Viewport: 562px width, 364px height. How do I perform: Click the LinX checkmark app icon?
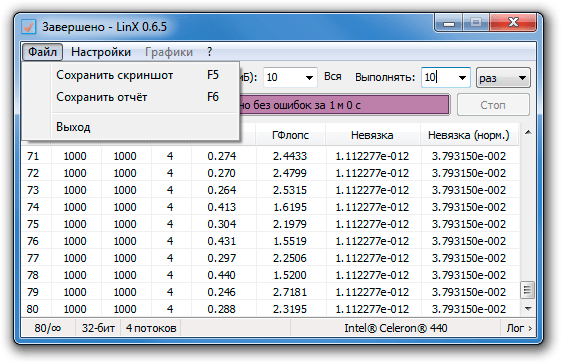click(28, 27)
